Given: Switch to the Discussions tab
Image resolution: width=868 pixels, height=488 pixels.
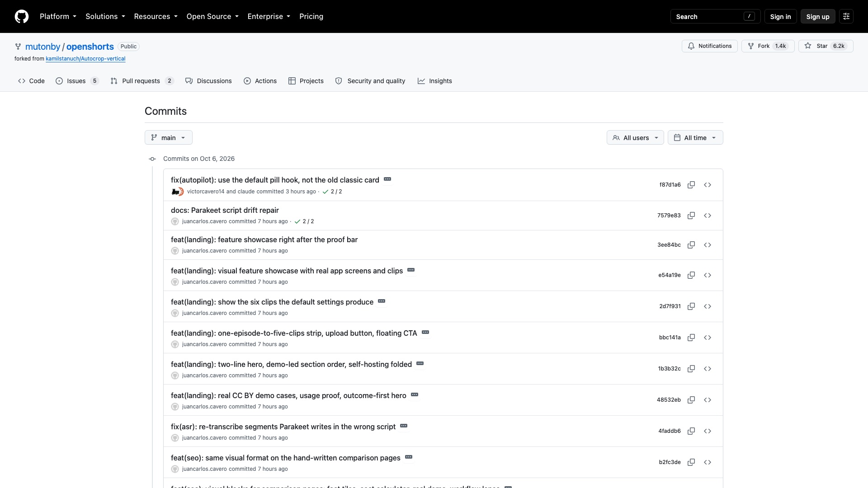Looking at the screenshot, I should click(x=208, y=81).
